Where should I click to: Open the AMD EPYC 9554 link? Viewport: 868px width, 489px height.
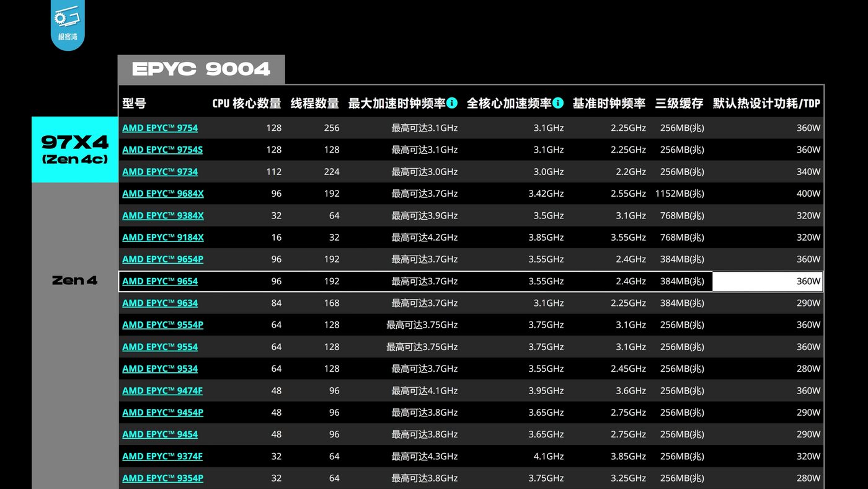pyautogui.click(x=160, y=347)
